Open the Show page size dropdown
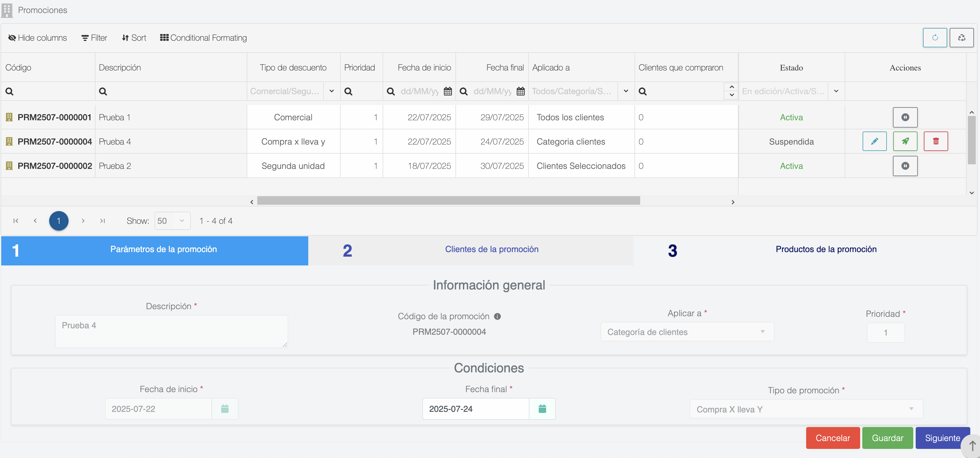Viewport: 980px width, 458px height. [x=172, y=221]
